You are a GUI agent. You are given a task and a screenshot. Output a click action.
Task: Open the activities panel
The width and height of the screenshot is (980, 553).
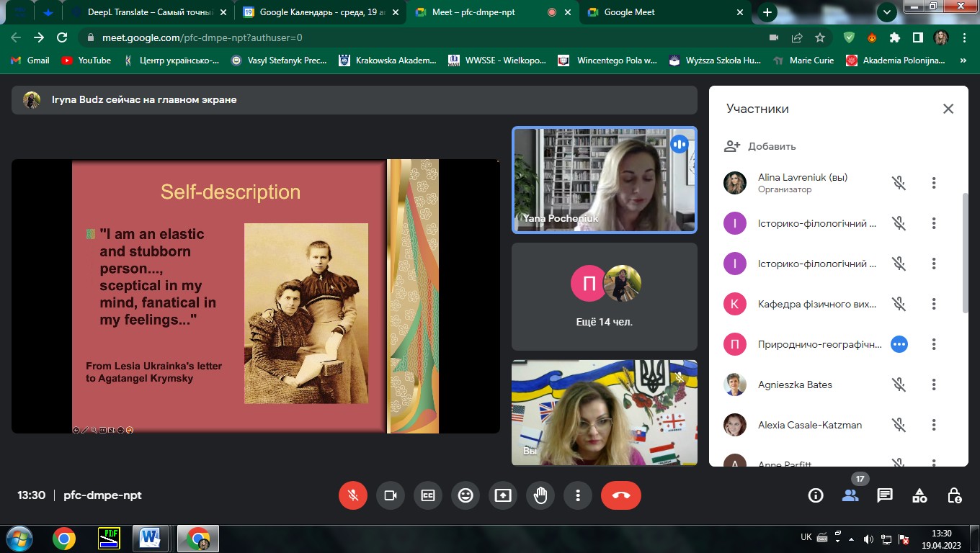919,495
